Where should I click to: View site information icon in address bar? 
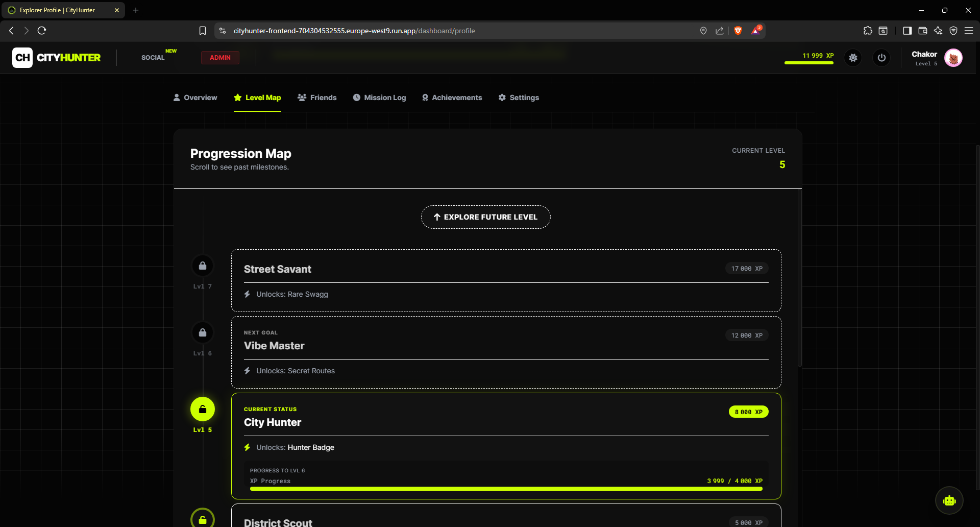(223, 31)
